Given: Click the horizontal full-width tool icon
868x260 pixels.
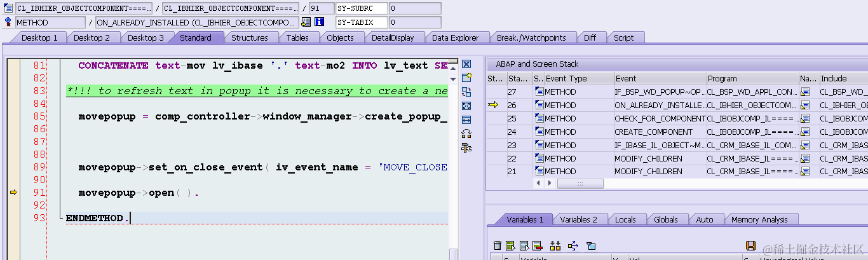Looking at the screenshot, I should click(x=466, y=120).
